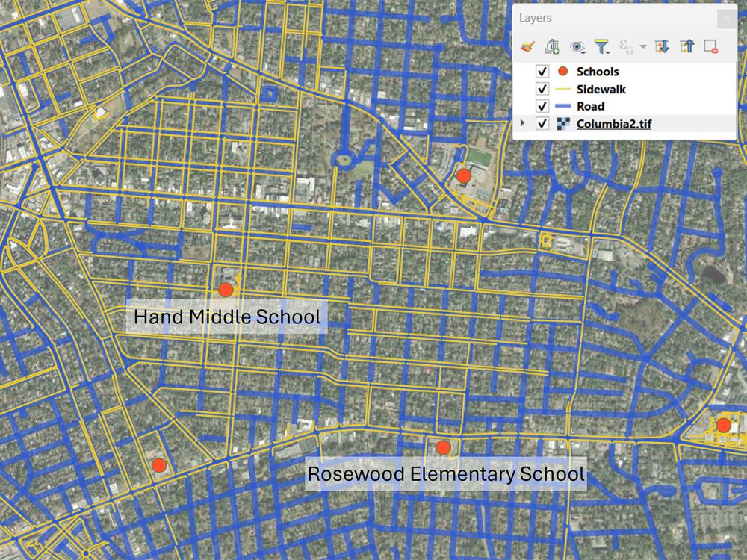Select the Columbia2.tif layer name
747x560 pixels.
(614, 122)
